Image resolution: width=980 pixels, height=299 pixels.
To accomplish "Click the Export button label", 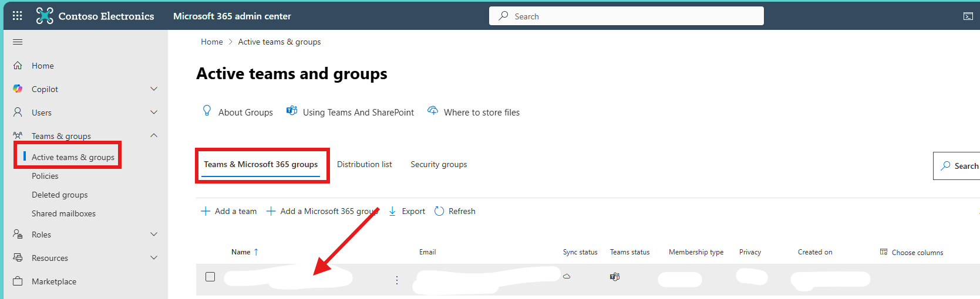I will [x=413, y=211].
